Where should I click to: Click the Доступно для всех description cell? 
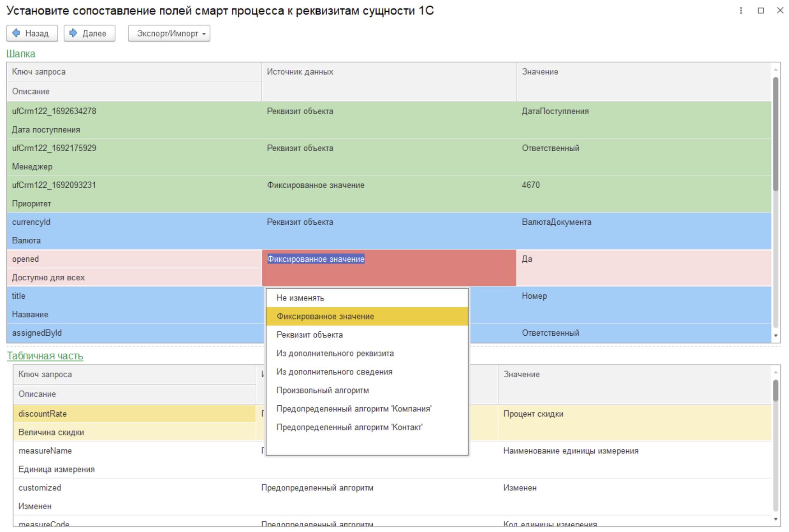pos(134,277)
